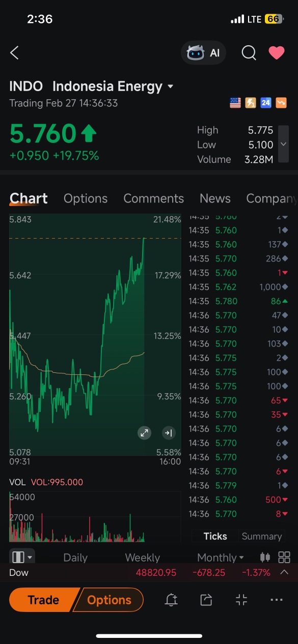This screenshot has height=644, width=298.
Task: Select the Ticks view
Action: tap(215, 536)
